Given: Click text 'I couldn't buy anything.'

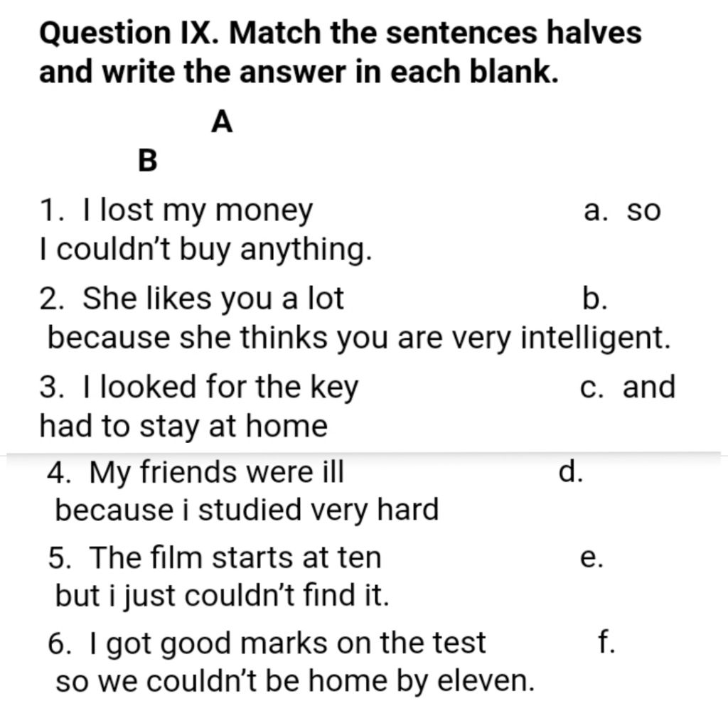Looking at the screenshot, I should pyautogui.click(x=205, y=250).
